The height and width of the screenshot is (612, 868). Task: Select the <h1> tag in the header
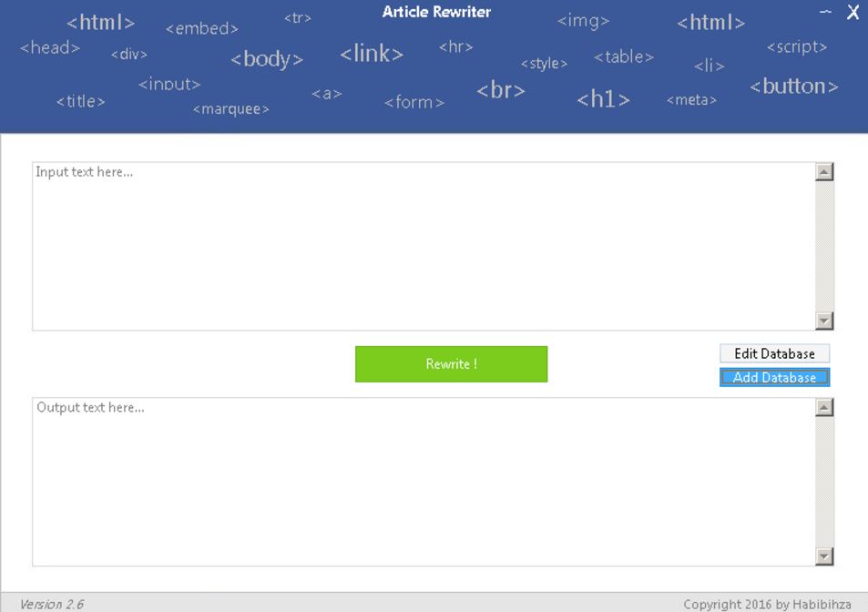pyautogui.click(x=602, y=99)
